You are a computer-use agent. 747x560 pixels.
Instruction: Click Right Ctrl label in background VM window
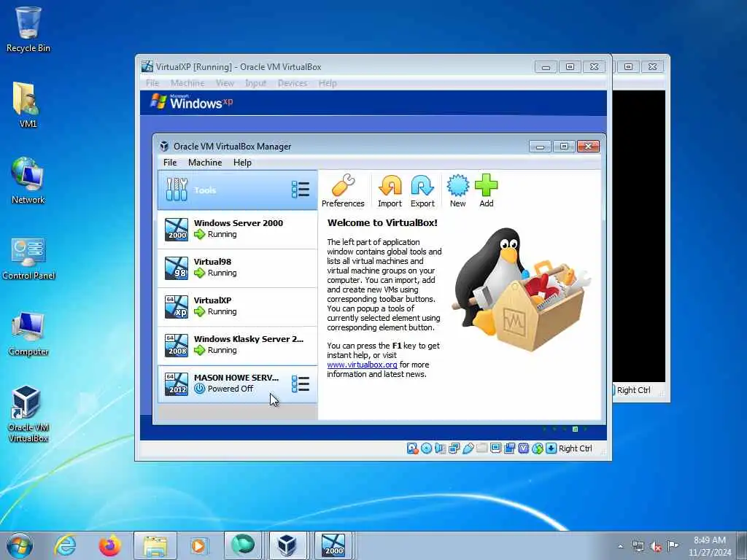click(634, 390)
